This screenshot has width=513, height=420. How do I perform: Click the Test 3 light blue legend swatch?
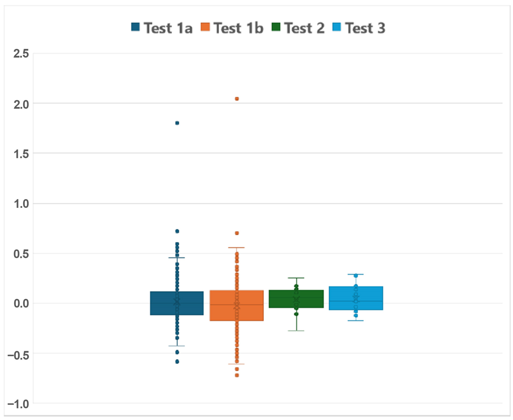click(337, 27)
